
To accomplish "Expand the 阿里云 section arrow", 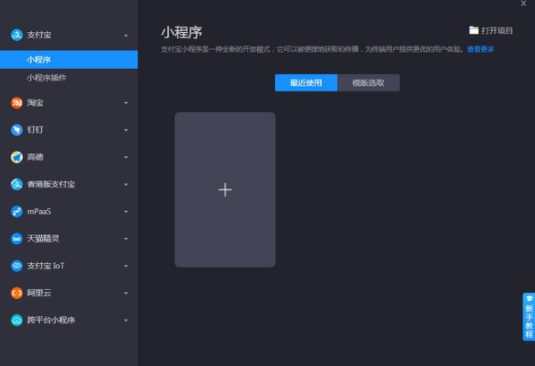I will coord(126,293).
